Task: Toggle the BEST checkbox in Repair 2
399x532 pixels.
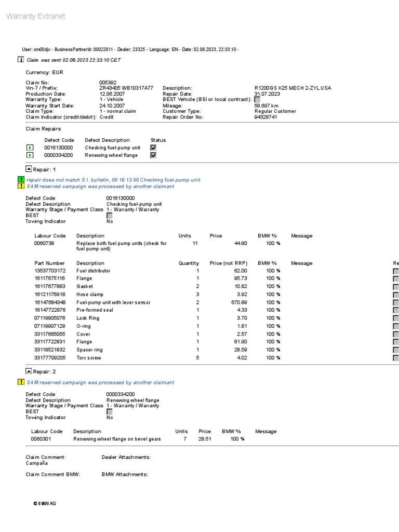Action: (x=109, y=411)
